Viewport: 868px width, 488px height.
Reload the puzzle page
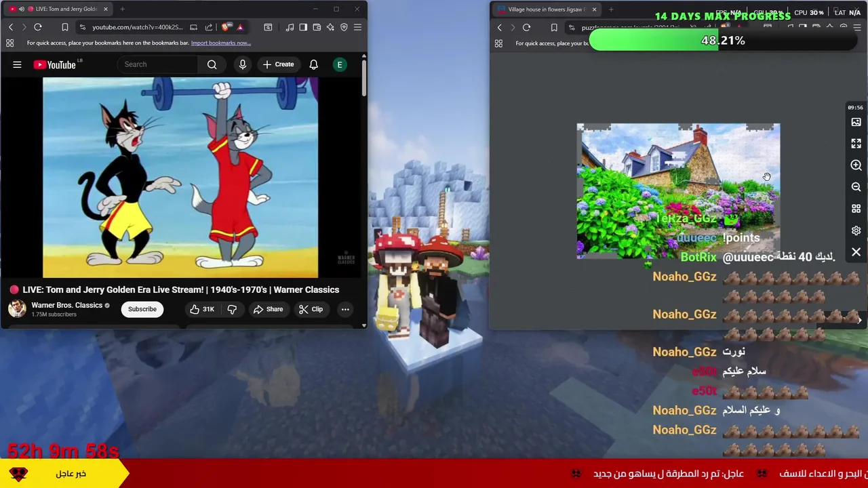tap(526, 28)
